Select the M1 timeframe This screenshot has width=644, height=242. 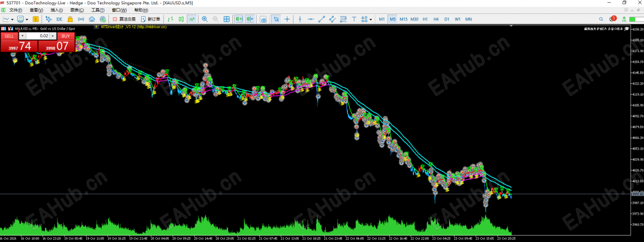(382, 19)
